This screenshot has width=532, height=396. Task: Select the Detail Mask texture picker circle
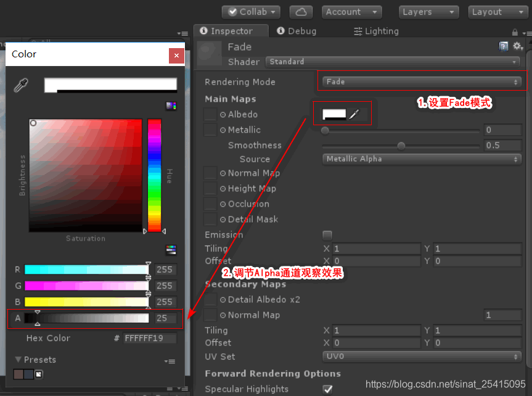pos(223,220)
